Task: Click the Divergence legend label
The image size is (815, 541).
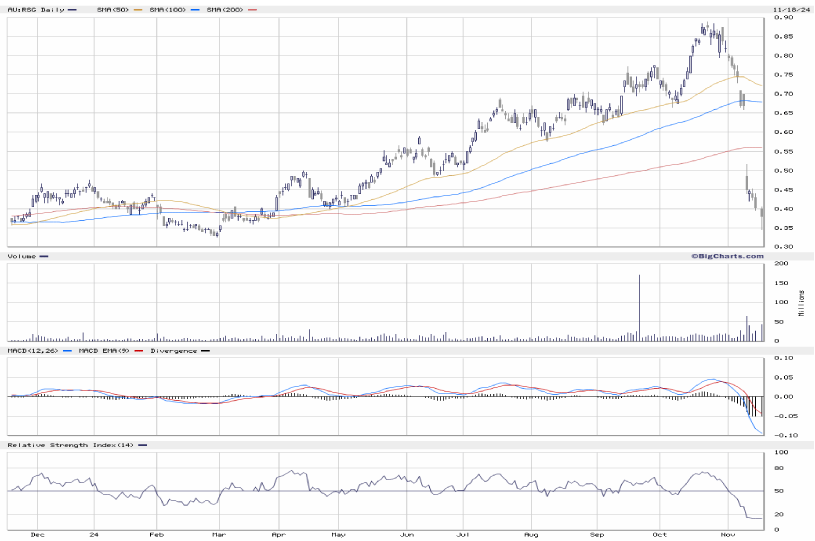Action: (x=172, y=350)
